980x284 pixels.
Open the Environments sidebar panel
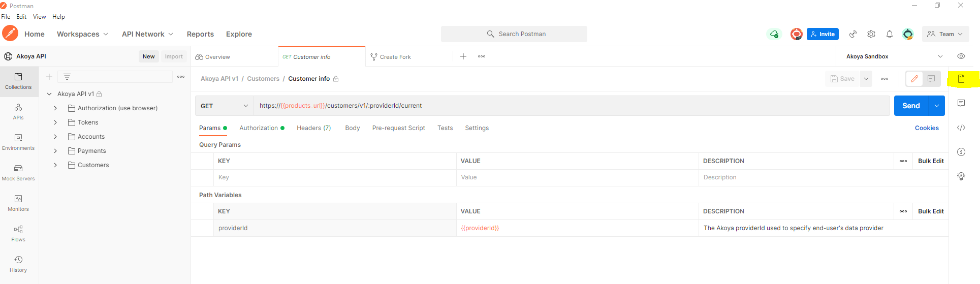tap(18, 142)
